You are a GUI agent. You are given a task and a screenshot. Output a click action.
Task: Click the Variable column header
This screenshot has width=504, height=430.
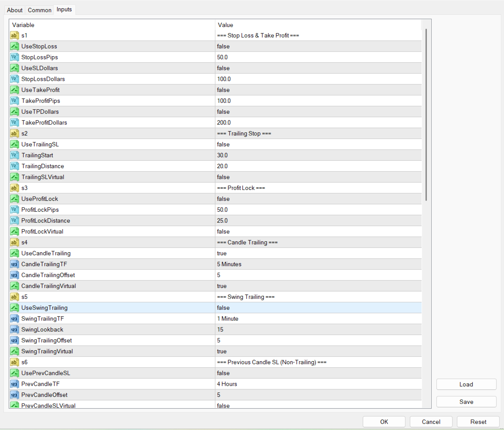[x=112, y=25]
